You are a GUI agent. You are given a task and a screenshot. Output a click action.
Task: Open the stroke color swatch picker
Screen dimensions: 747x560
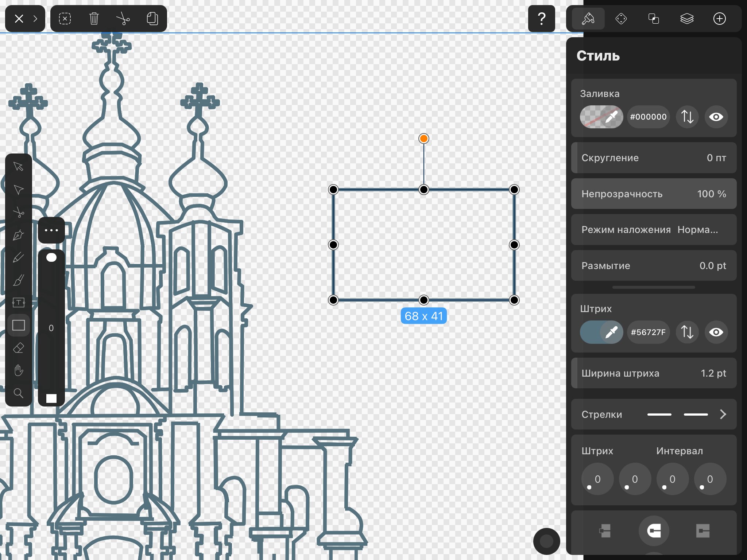click(x=601, y=332)
